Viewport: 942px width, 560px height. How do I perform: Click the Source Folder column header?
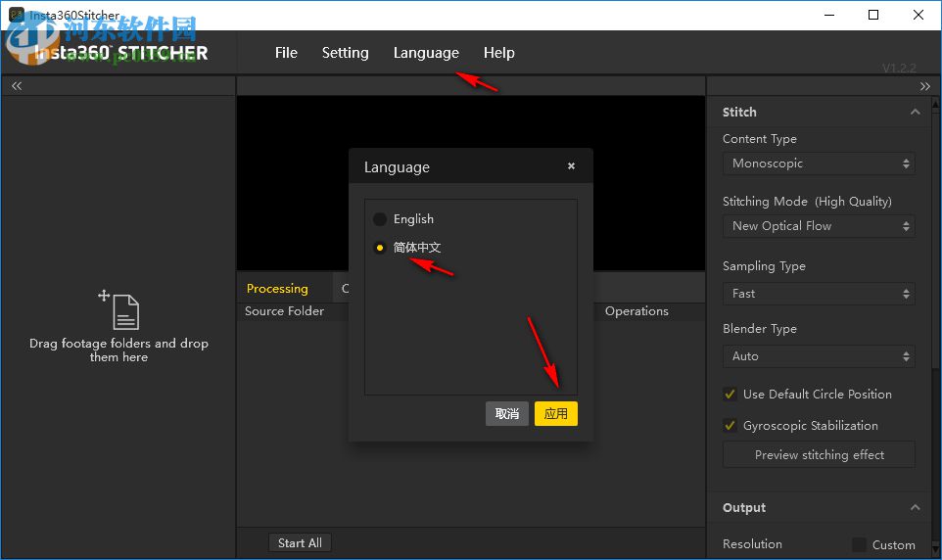(284, 310)
